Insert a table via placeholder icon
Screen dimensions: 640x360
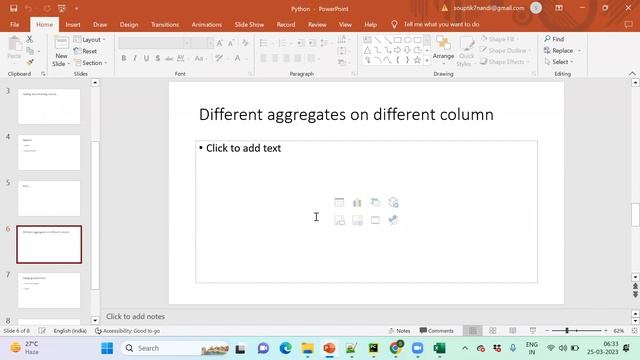tap(339, 202)
